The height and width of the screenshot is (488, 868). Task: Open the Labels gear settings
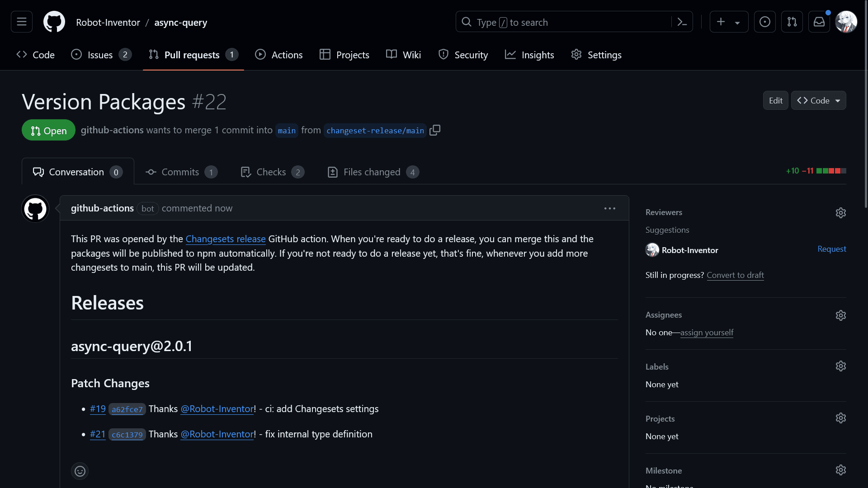pos(841,366)
